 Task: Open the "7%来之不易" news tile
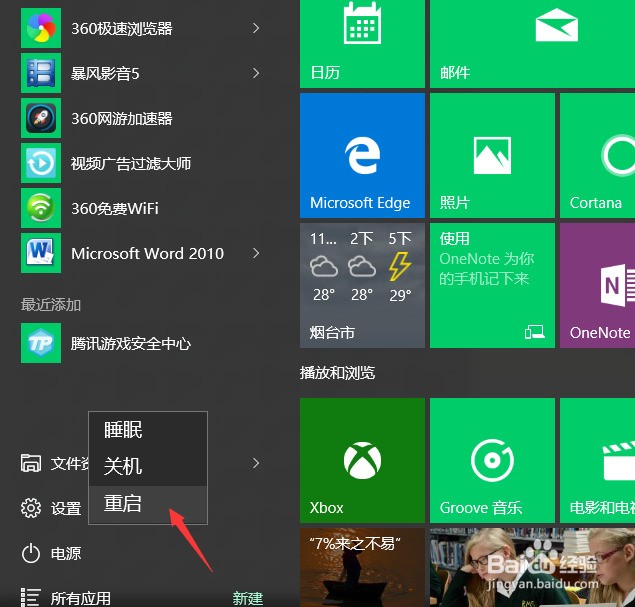362,567
